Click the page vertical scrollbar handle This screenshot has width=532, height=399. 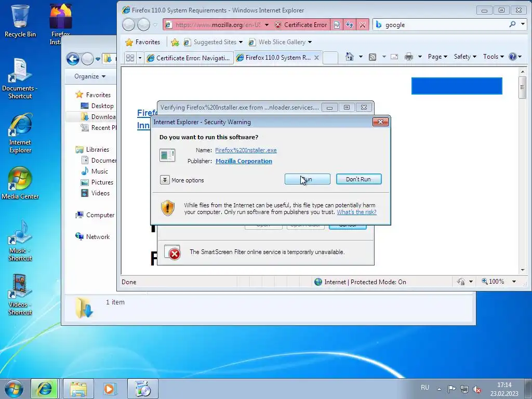[522, 87]
